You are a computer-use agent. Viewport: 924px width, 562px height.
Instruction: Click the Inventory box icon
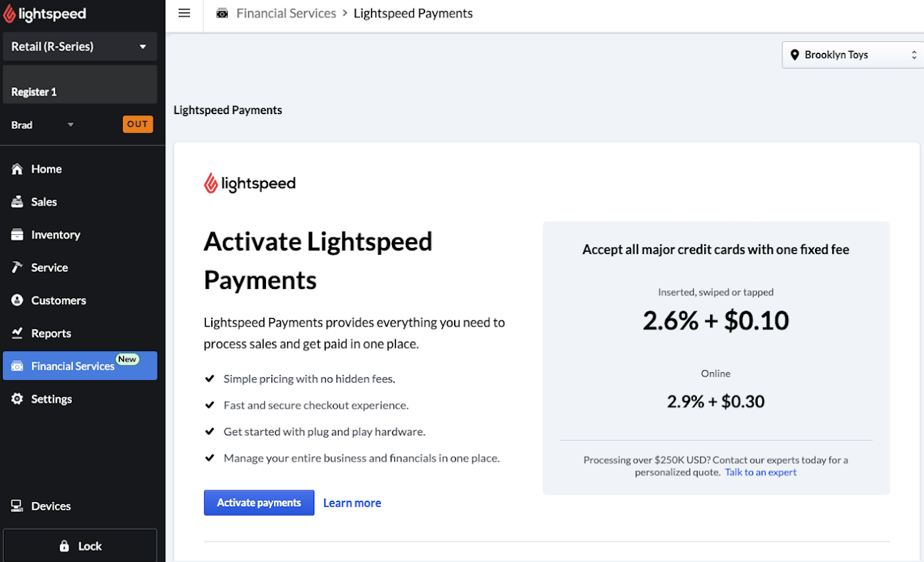tap(18, 235)
